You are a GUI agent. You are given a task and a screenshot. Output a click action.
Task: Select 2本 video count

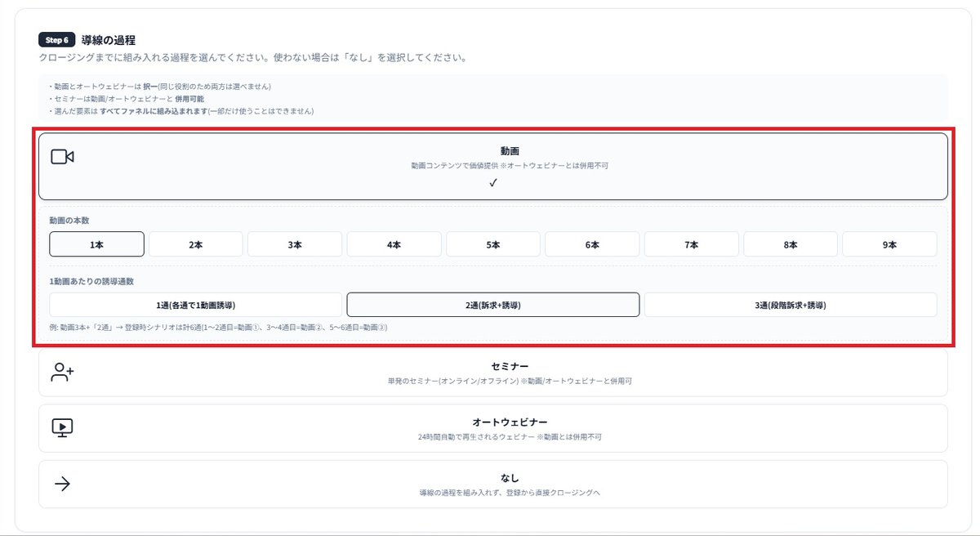pyautogui.click(x=196, y=244)
